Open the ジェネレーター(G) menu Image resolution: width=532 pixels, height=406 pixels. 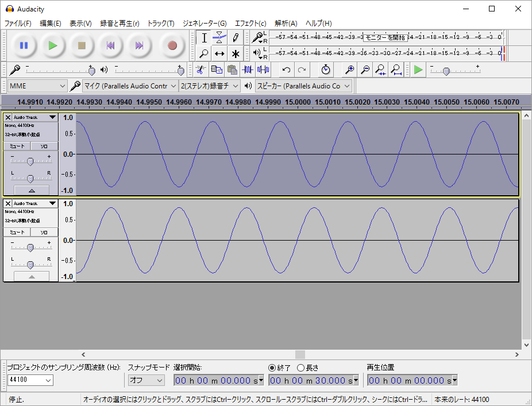[205, 24]
